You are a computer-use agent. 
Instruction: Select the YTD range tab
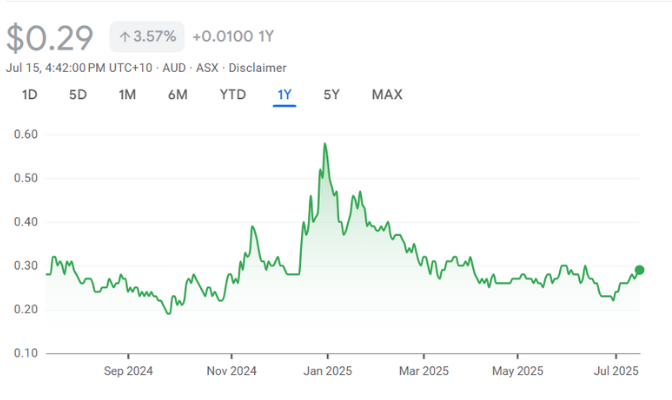tap(232, 95)
